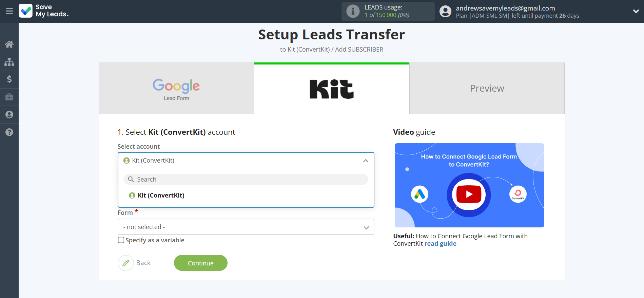
Task: Click the Setup Leads Transfer heading
Action: tap(332, 35)
